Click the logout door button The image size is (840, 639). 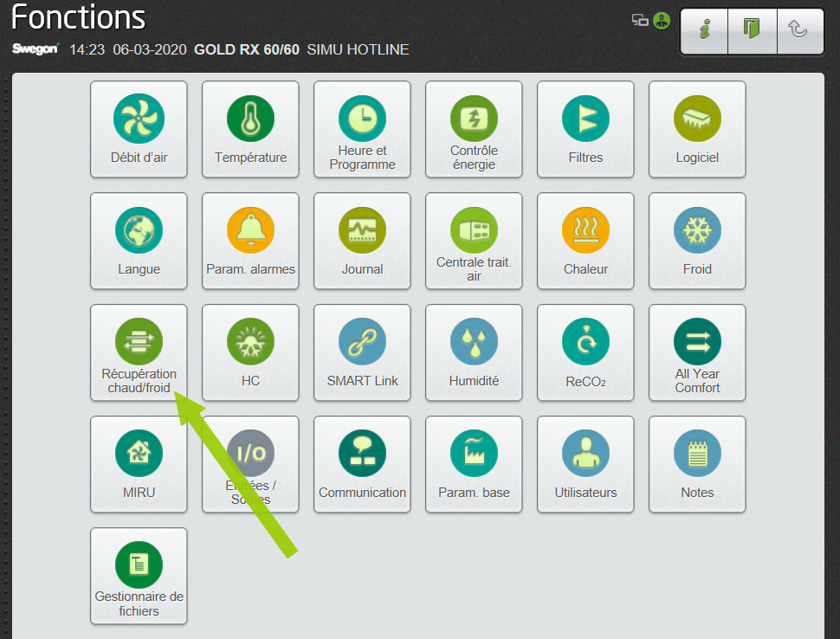tap(752, 31)
